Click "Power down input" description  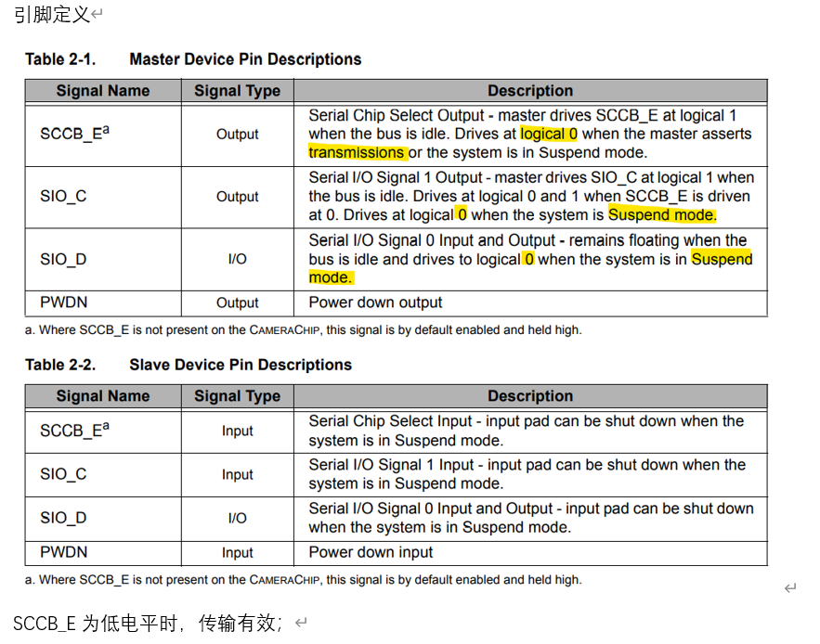pos(371,552)
